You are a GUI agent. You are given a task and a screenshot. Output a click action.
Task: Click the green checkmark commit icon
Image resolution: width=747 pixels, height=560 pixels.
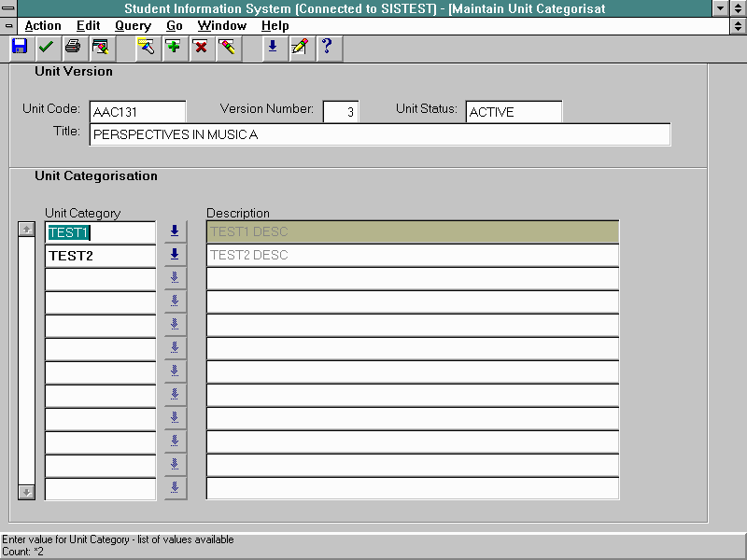point(46,47)
